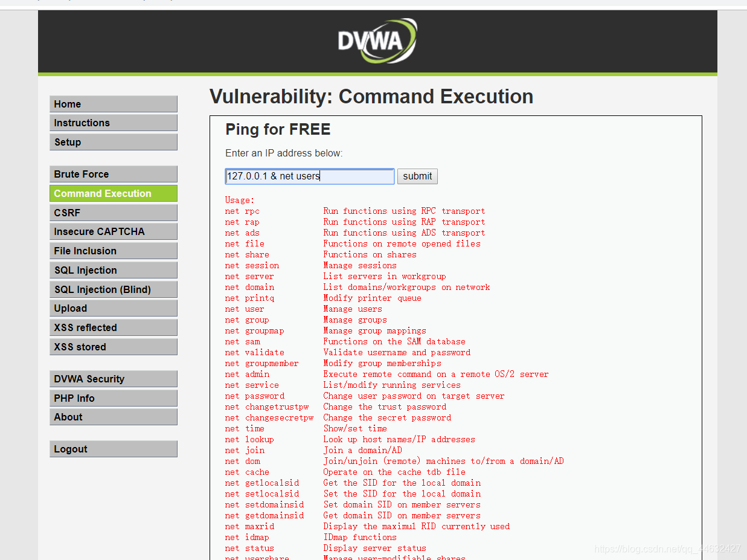Select the 'net admin' output line
This screenshot has width=747, height=560.
(386, 374)
